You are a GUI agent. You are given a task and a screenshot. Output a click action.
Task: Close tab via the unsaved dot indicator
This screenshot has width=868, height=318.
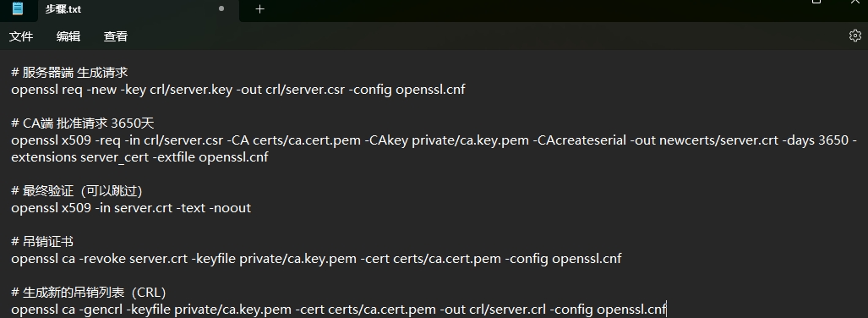[221, 8]
